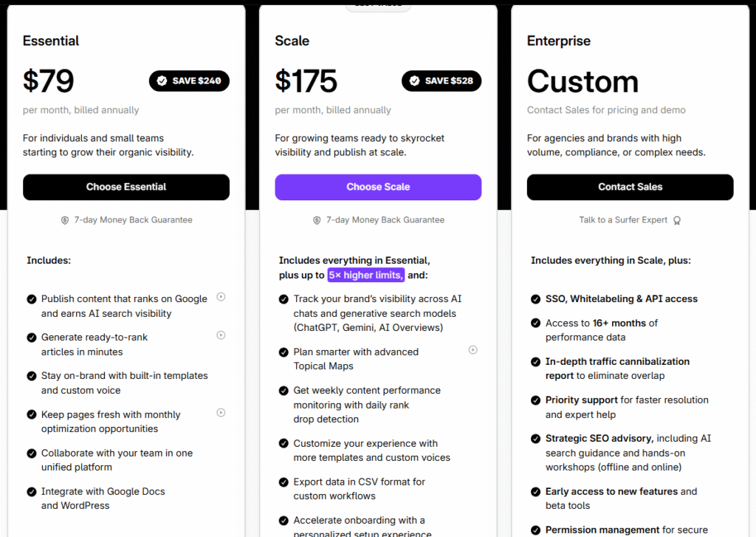Choose the Essential plan
Viewport: 756px width, 537px height.
(126, 187)
